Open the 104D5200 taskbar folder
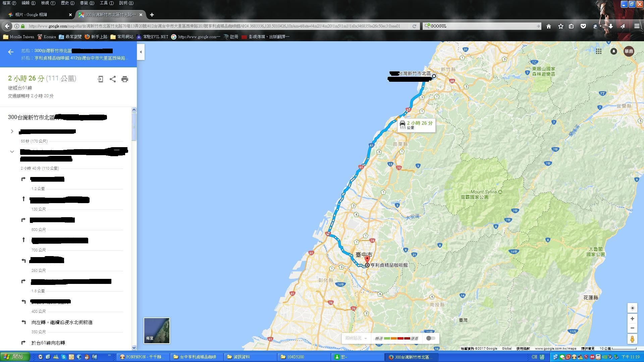 point(305,357)
